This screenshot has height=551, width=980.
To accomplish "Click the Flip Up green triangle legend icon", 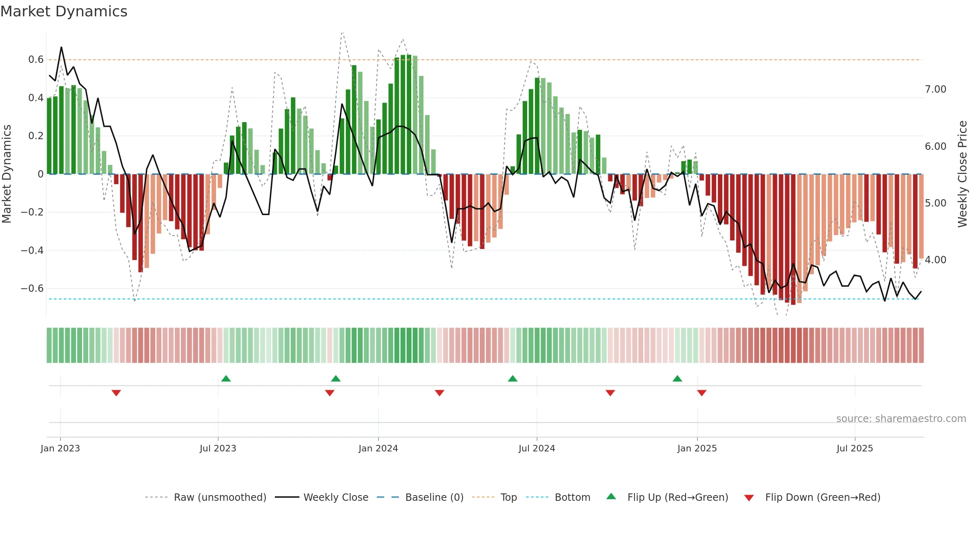I will pos(611,496).
